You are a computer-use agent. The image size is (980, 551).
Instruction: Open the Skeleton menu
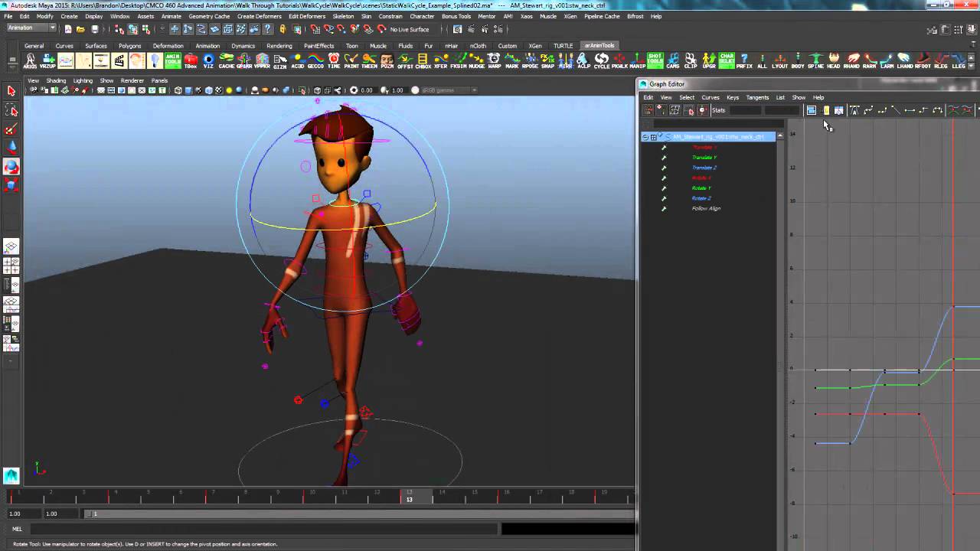[x=343, y=16]
